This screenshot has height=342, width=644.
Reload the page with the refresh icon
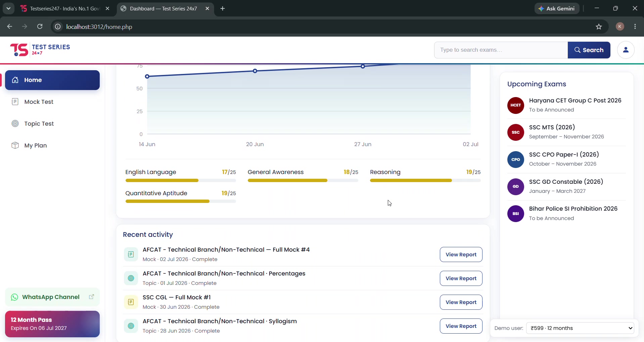click(40, 27)
